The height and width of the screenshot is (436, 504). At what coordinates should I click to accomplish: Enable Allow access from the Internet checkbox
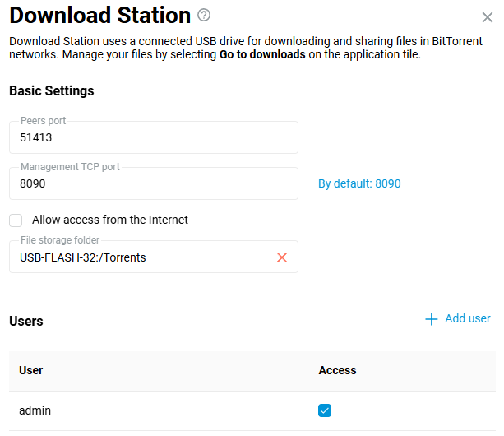coord(16,220)
